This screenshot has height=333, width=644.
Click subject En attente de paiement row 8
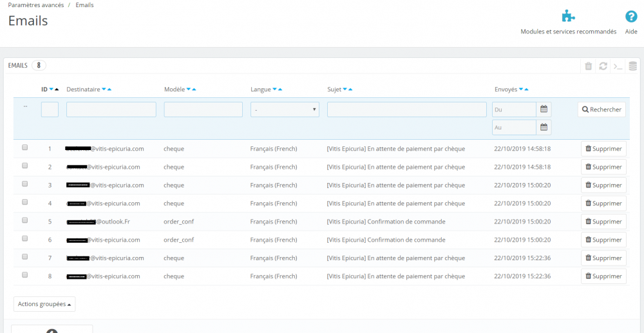(396, 276)
